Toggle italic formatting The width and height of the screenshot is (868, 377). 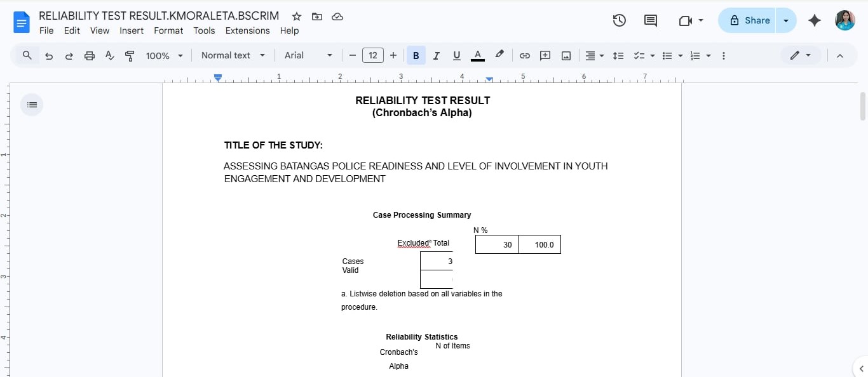click(x=436, y=56)
